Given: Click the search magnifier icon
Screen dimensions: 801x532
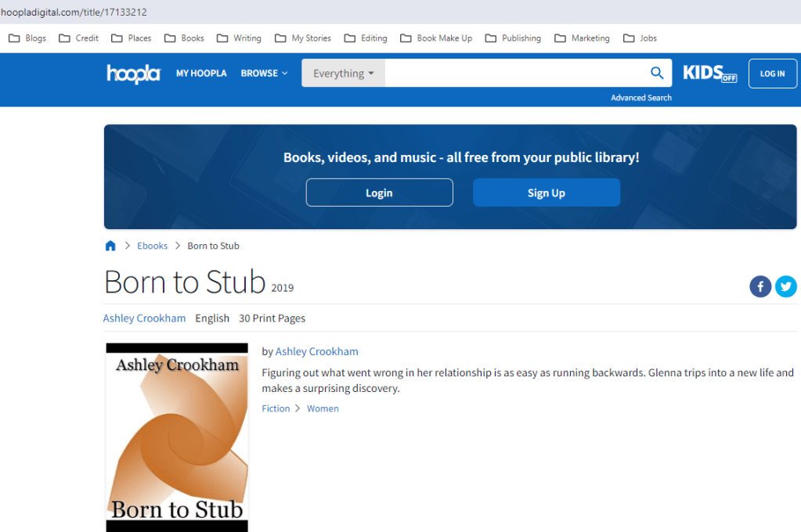Looking at the screenshot, I should pos(657,72).
